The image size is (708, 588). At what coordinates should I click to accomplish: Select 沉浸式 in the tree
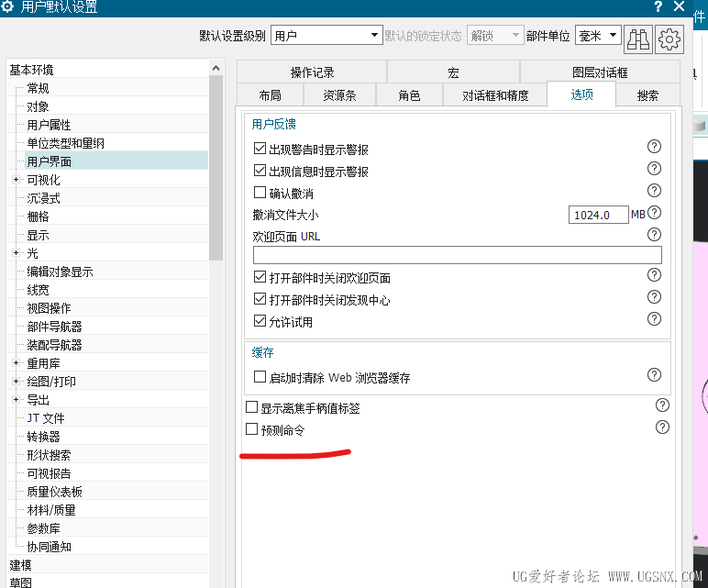tap(43, 198)
